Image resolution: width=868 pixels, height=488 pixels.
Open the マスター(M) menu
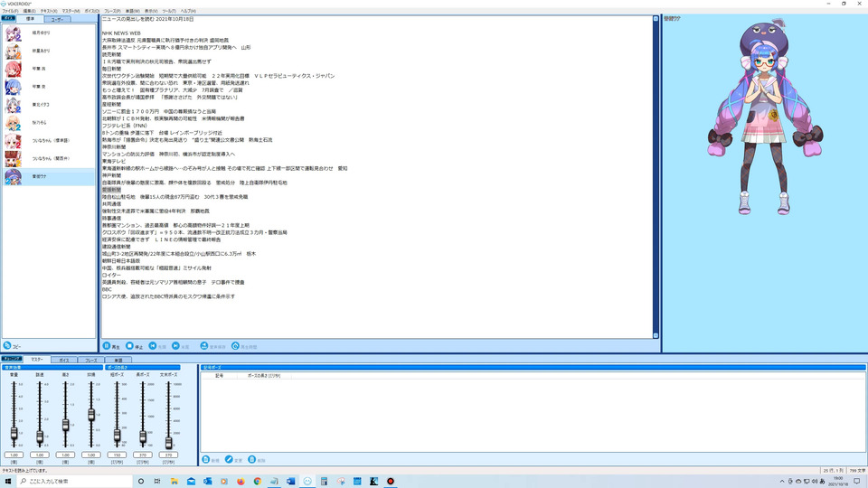pos(71,11)
